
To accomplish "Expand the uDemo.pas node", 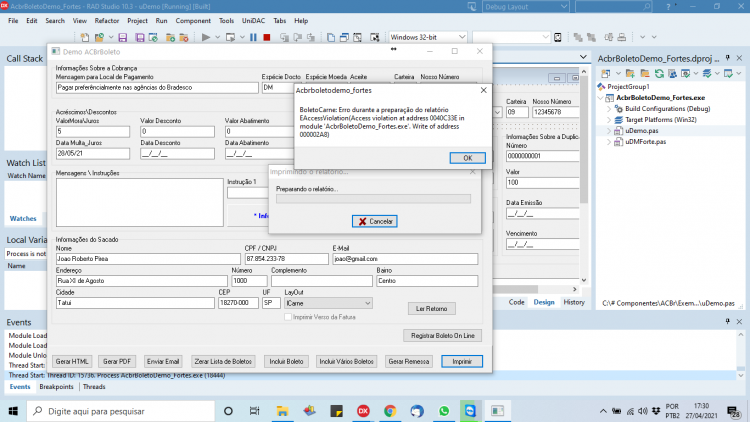I will (609, 131).
